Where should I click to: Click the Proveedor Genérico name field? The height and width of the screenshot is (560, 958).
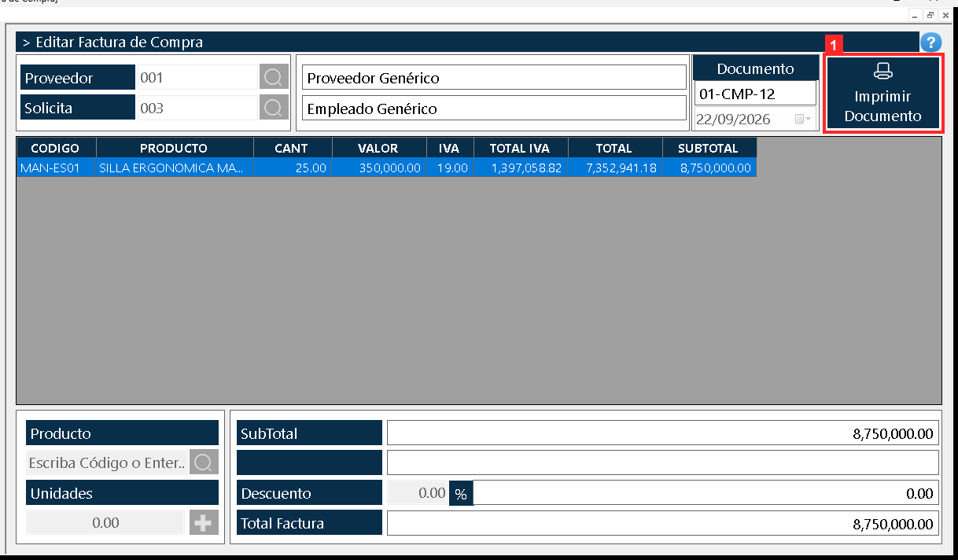tap(494, 78)
